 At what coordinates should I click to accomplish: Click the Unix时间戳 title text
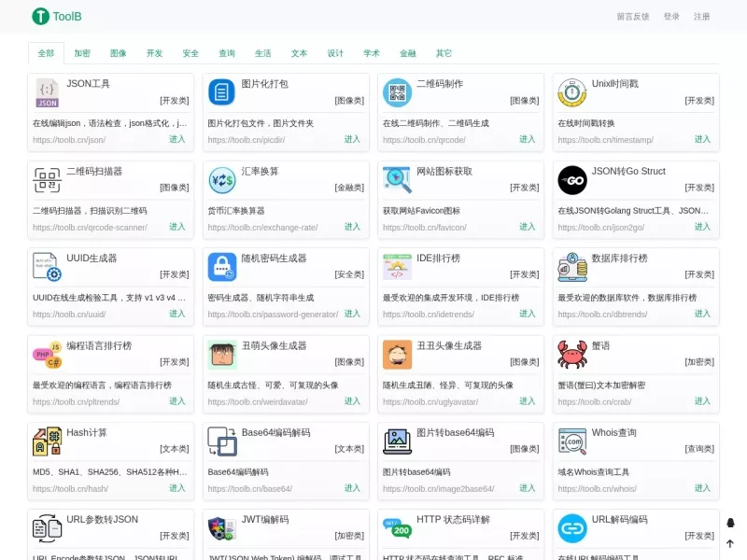point(615,84)
